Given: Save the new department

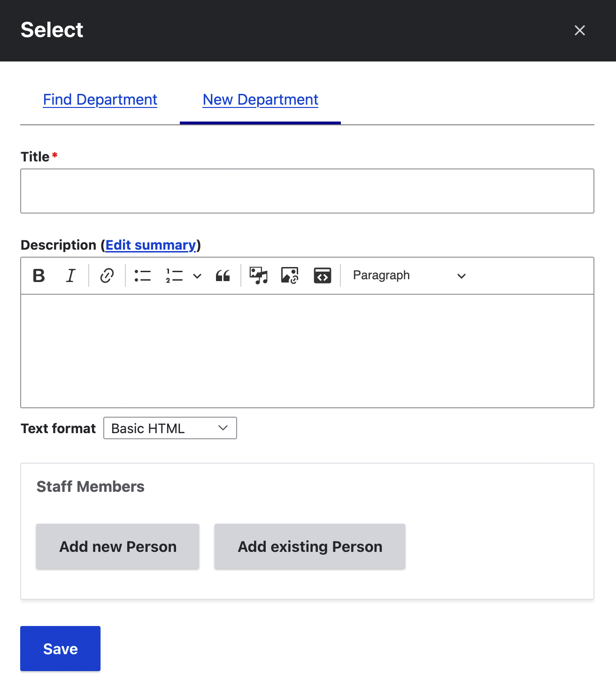Looking at the screenshot, I should pyautogui.click(x=60, y=649).
